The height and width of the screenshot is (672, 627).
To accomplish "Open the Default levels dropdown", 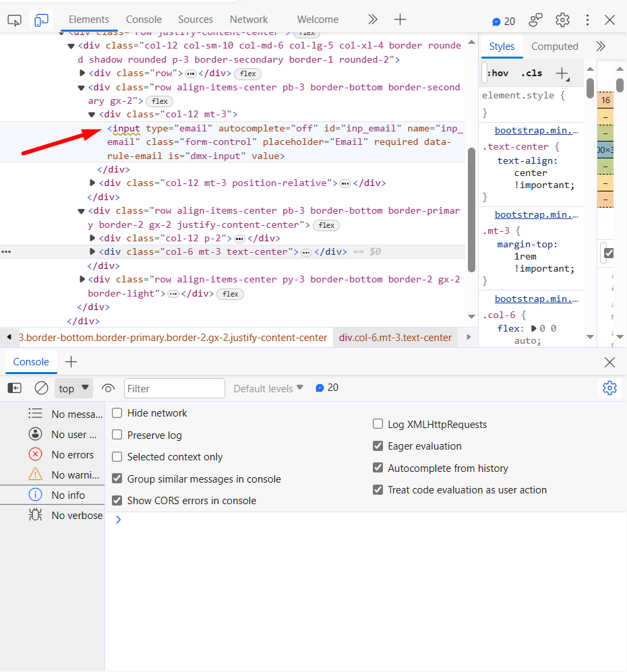I will tap(268, 388).
